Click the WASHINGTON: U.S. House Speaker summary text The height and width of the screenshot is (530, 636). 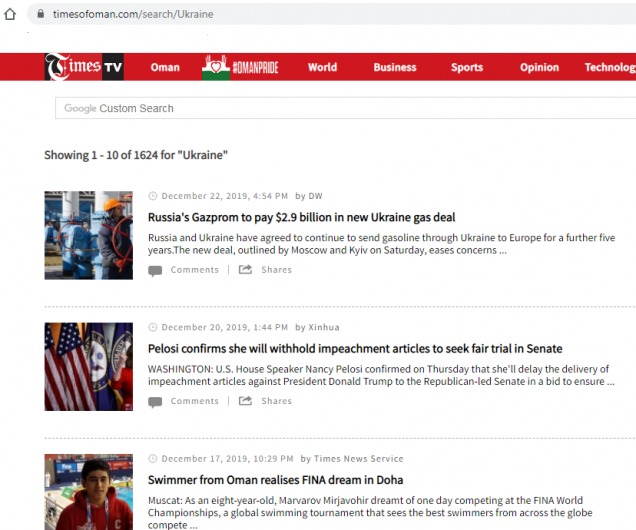pos(381,375)
